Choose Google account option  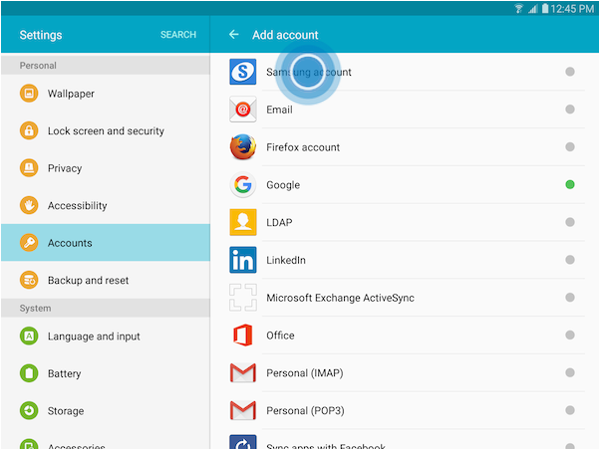click(405, 185)
